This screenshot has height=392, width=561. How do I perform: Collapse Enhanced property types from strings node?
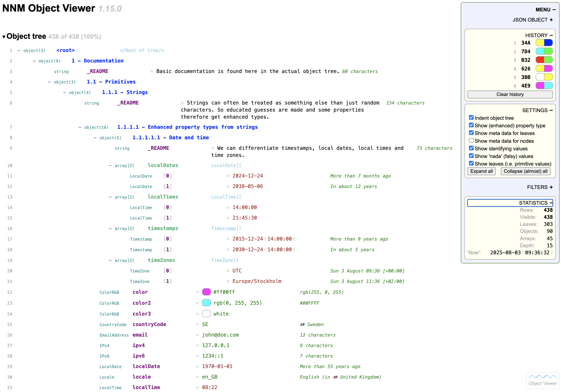[x=80, y=127]
